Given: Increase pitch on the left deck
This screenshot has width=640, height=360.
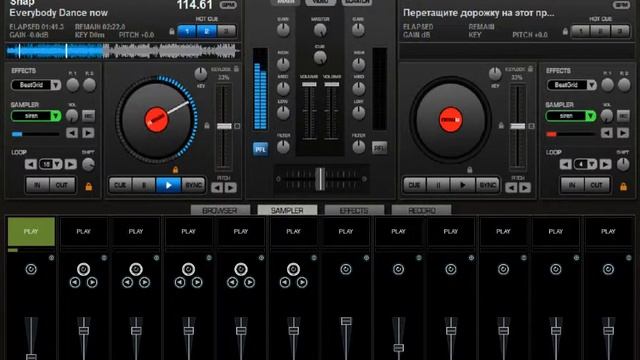Looking at the screenshot, I should (x=231, y=188).
